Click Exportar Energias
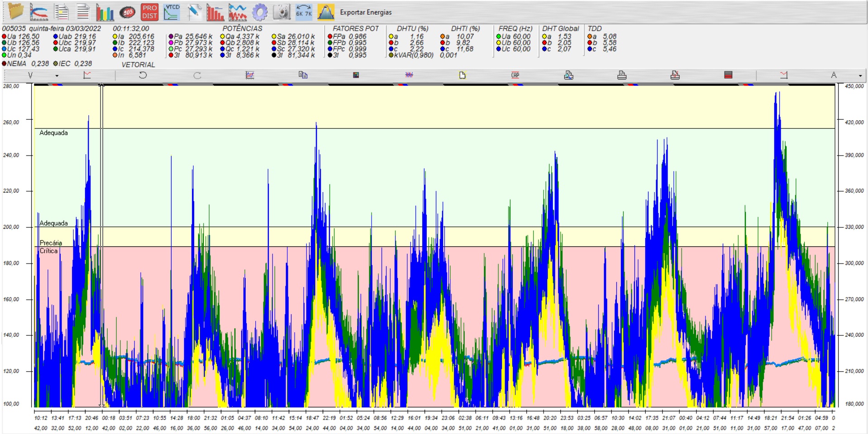 (x=366, y=12)
